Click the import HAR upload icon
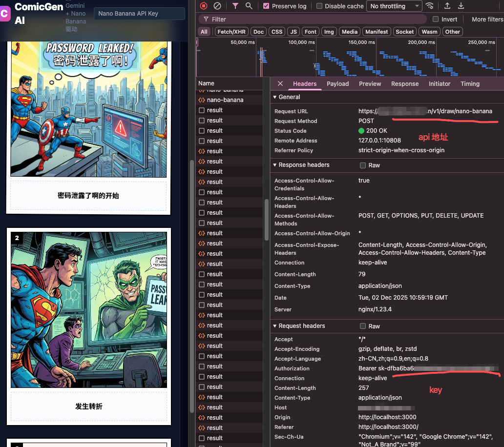Image resolution: width=504 pixels, height=447 pixels. click(x=447, y=6)
